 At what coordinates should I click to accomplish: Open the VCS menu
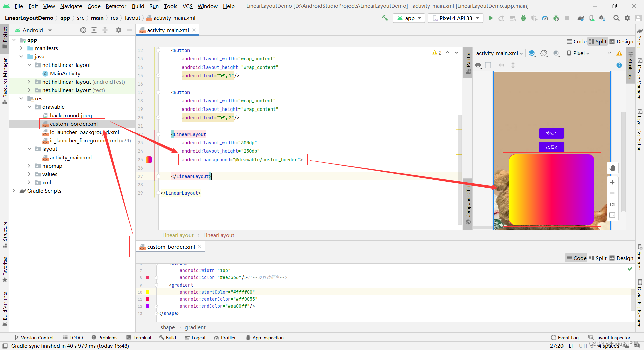click(x=187, y=6)
